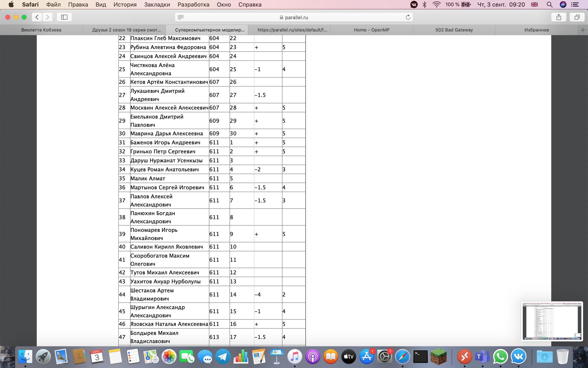Screen dimensions: 588x368
Task: Click group 613 in Болдырев row
Action: coord(214,337)
